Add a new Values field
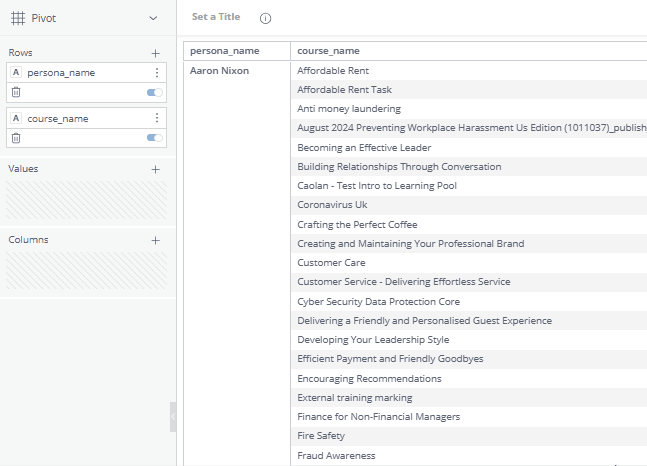The image size is (647, 466). pos(155,169)
